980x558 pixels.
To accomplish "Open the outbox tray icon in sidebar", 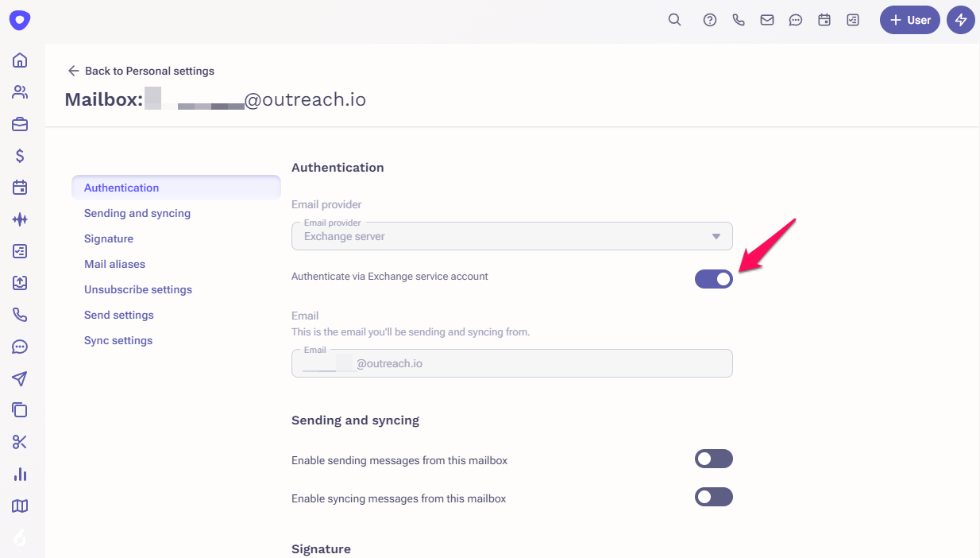I will coord(20,283).
